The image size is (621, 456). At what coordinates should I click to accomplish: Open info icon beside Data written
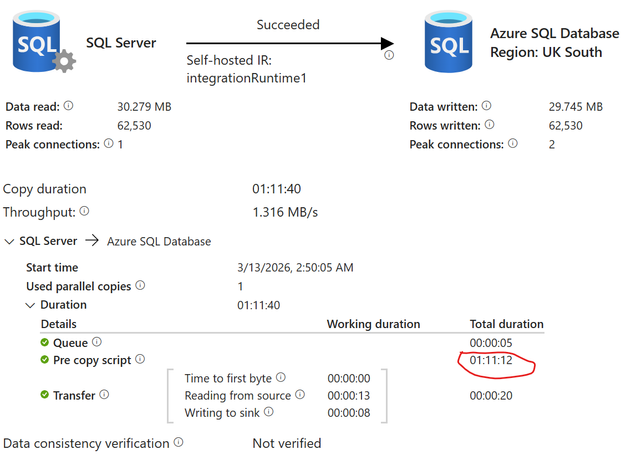pyautogui.click(x=486, y=106)
